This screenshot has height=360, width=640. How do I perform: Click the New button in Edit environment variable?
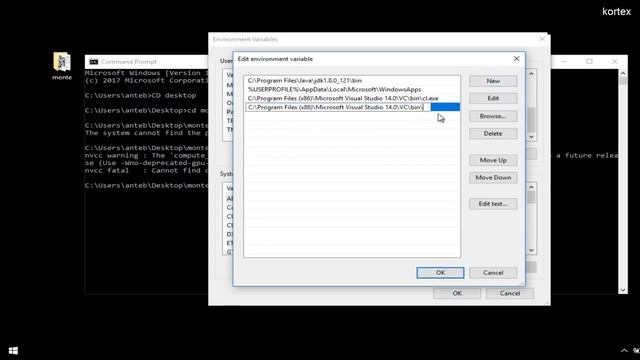tap(493, 81)
